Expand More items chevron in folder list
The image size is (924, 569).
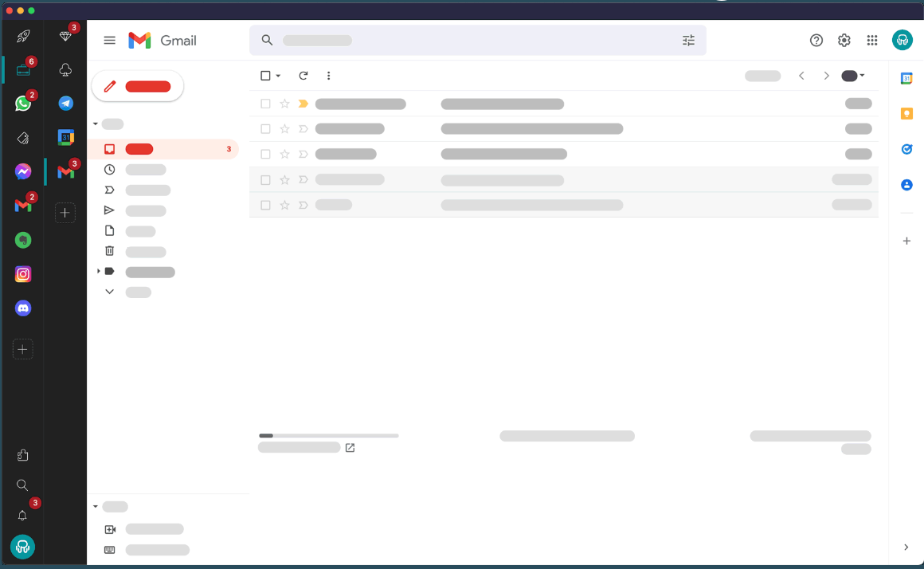110,292
